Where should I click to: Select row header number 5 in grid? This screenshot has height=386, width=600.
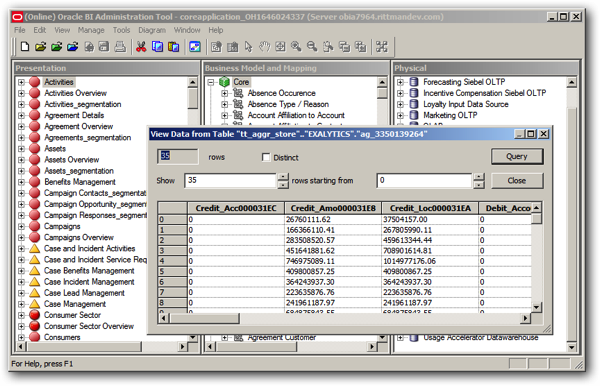[x=172, y=272]
